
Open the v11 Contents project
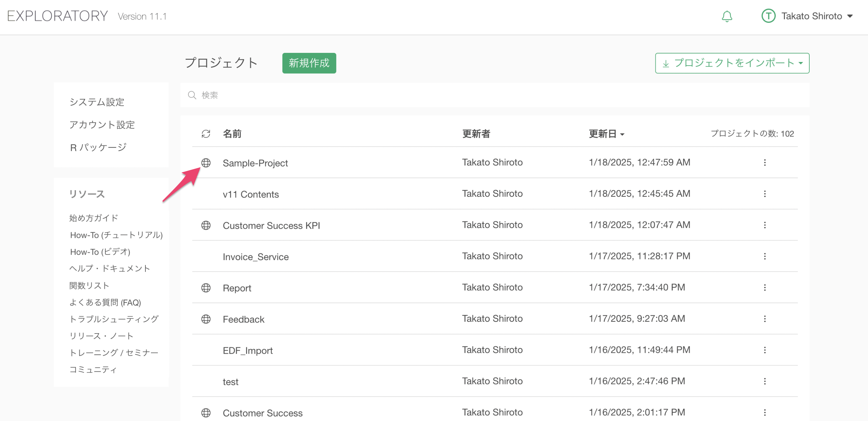coord(251,194)
